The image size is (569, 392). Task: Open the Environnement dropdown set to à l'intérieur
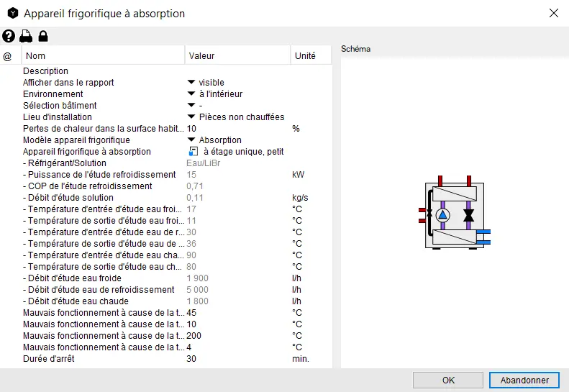[x=191, y=94]
